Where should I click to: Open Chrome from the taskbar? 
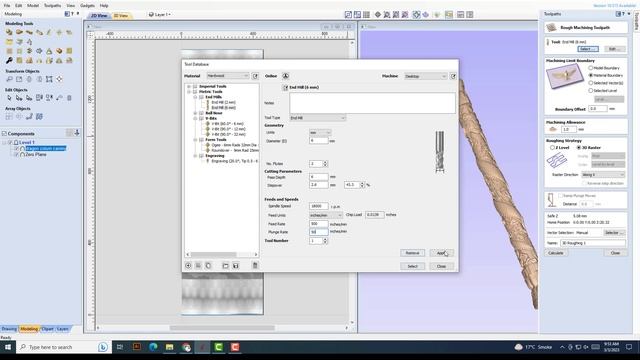pos(186,347)
